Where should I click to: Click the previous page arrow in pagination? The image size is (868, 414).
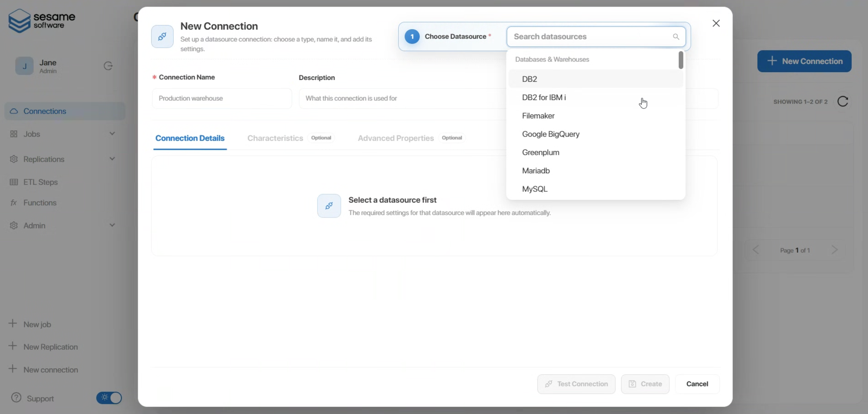click(x=756, y=250)
